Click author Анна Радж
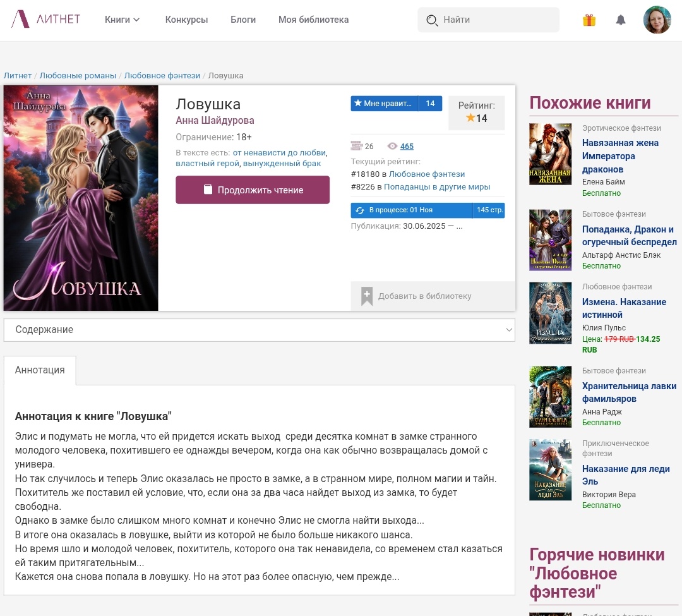This screenshot has width=682, height=616. 602,411
